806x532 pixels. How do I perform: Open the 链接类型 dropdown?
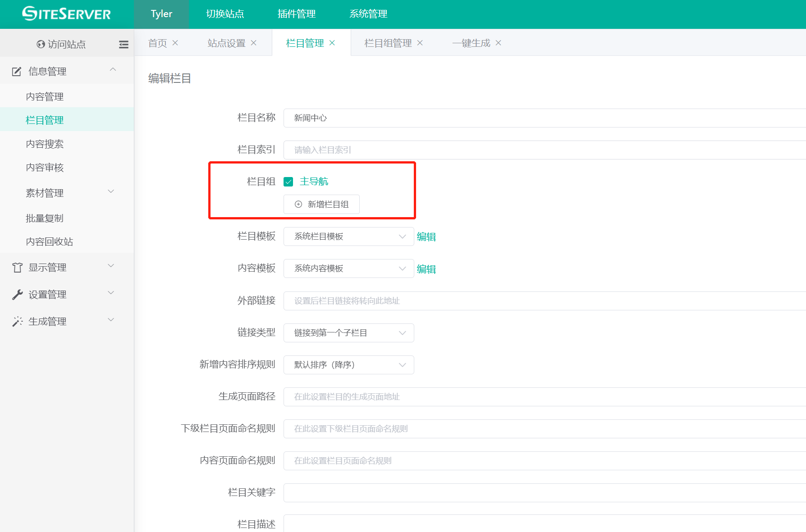tap(348, 333)
